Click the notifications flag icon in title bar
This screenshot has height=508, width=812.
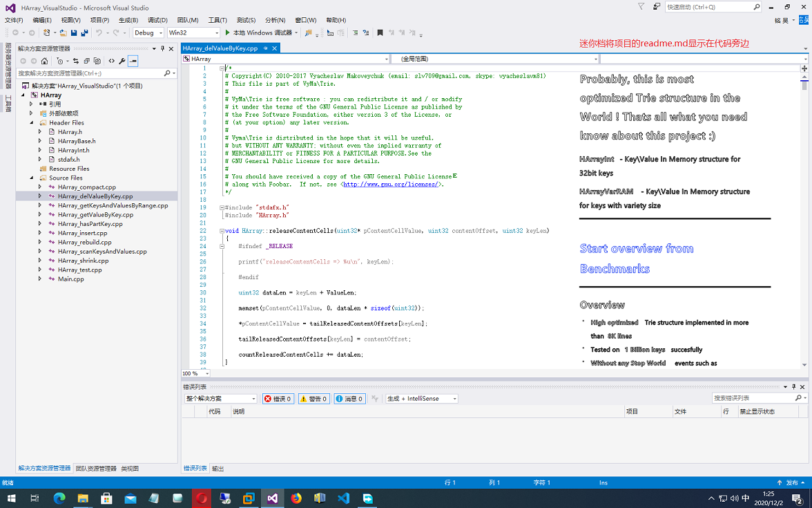coord(641,7)
